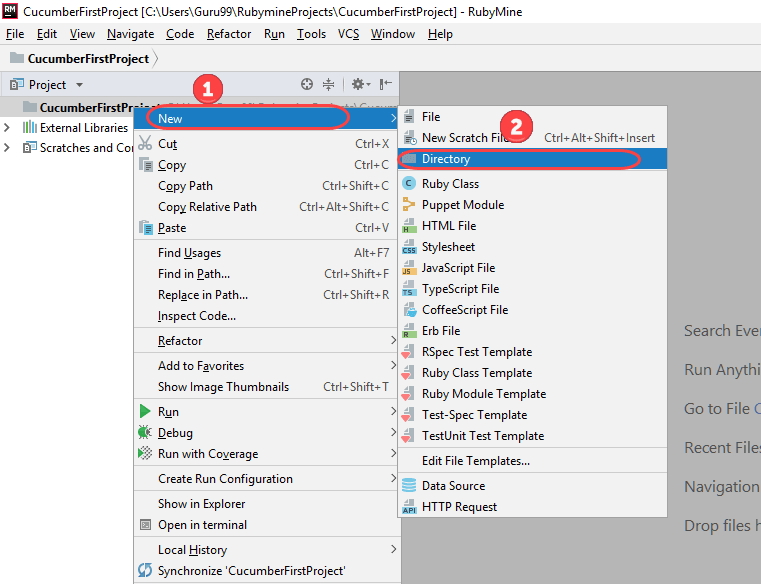Click CucumberFirstProject breadcrumb in navigation bar

coord(88,59)
